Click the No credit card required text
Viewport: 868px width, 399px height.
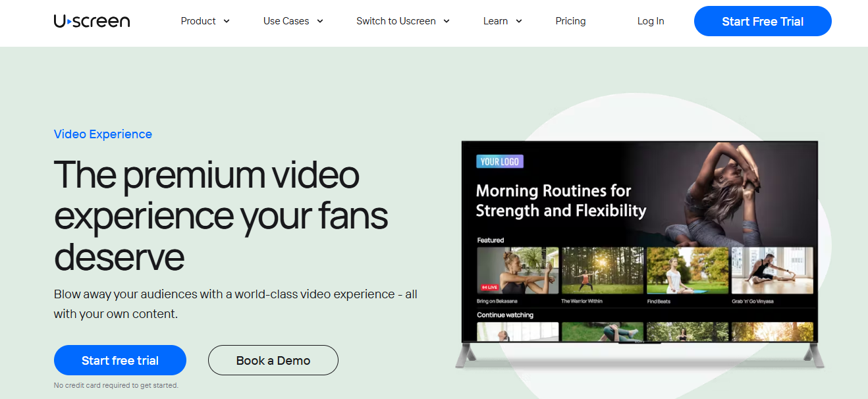click(116, 385)
